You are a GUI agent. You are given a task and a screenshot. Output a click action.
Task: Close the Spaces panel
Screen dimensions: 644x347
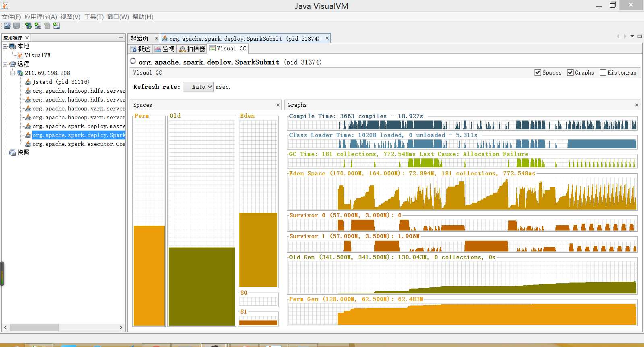click(x=278, y=105)
